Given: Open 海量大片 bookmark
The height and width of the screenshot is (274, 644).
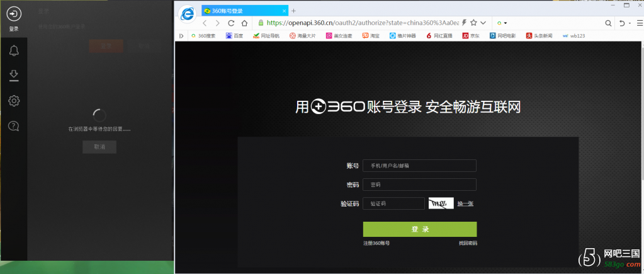Looking at the screenshot, I should 302,36.
